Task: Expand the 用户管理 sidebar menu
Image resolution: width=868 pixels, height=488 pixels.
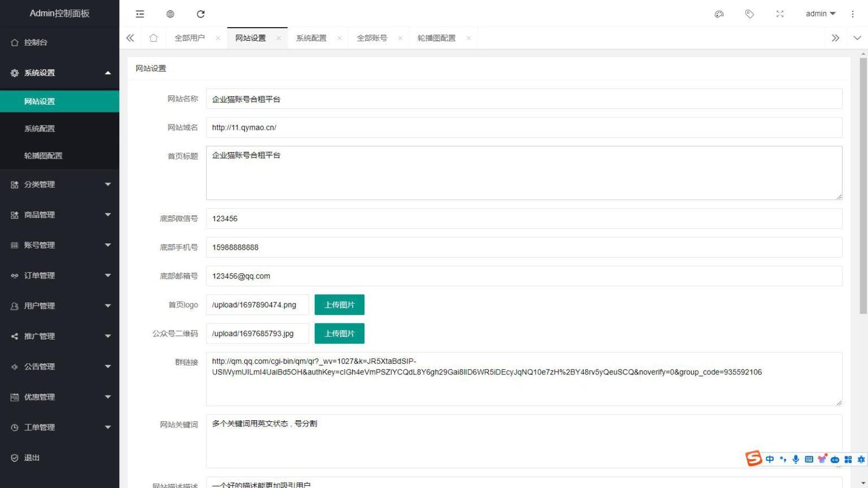Action: click(x=59, y=306)
